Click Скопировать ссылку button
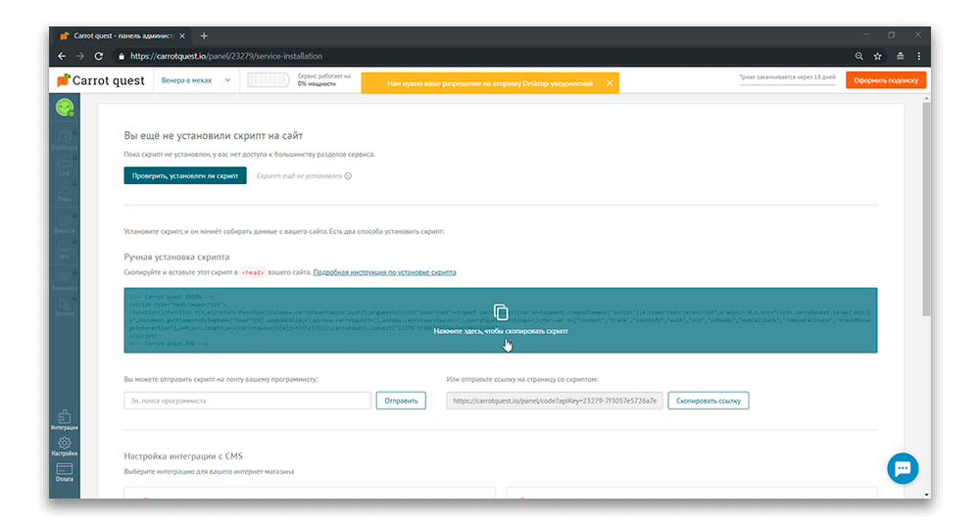980x525 pixels. click(x=709, y=401)
